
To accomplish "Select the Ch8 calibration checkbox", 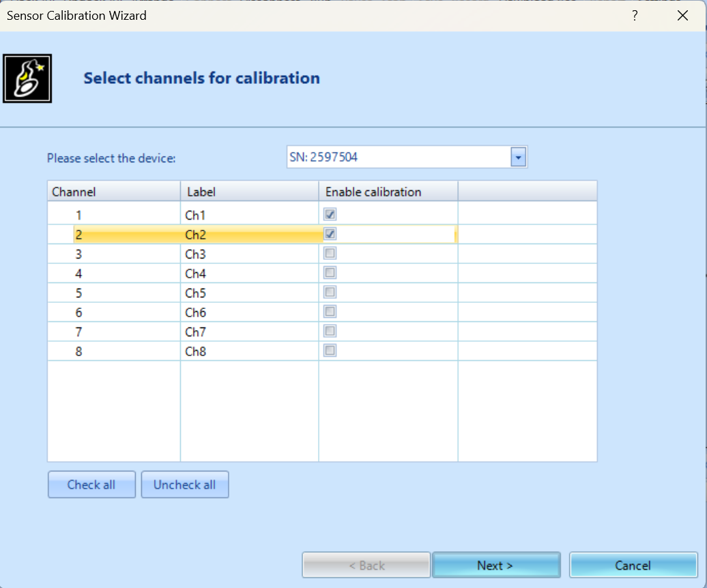I will (330, 351).
